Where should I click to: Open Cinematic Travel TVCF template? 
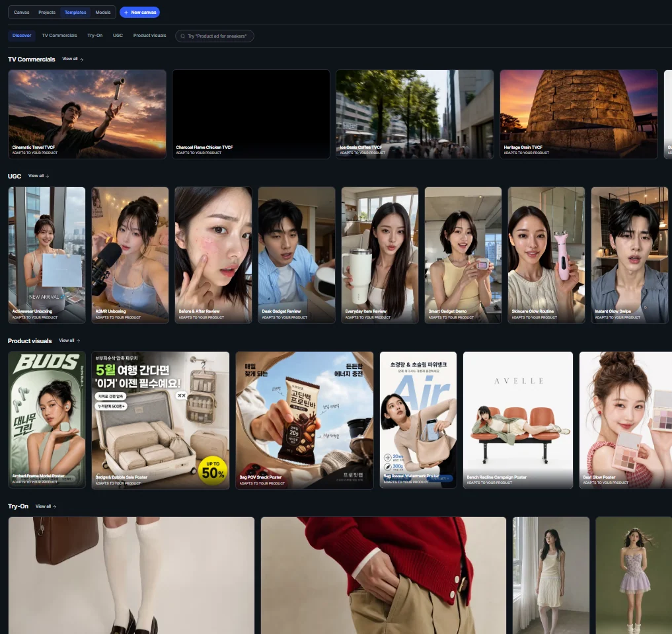(x=87, y=114)
